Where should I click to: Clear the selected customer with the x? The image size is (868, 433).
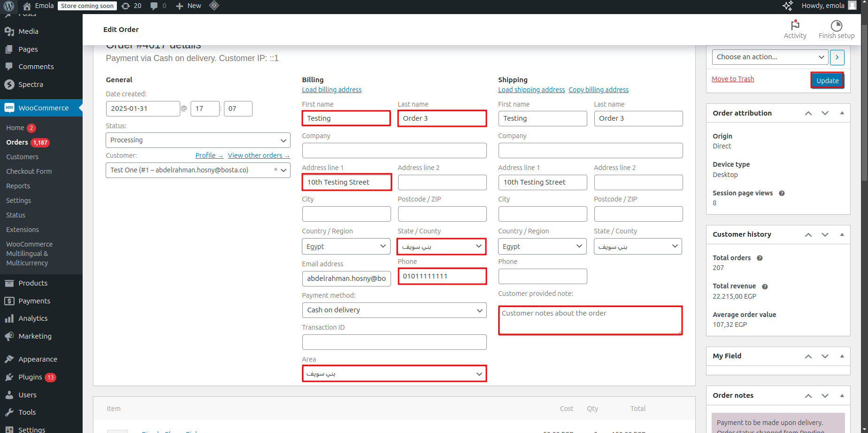(276, 170)
